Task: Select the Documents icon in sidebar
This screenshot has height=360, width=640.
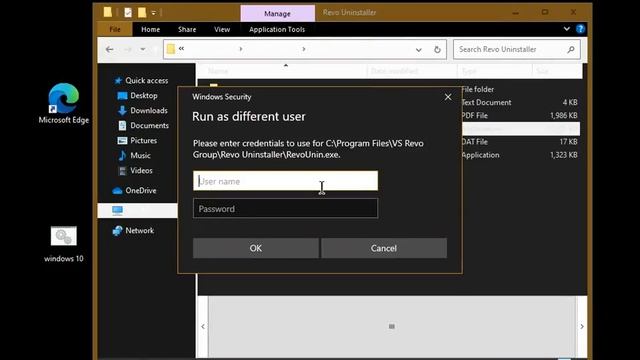Action: [x=122, y=126]
